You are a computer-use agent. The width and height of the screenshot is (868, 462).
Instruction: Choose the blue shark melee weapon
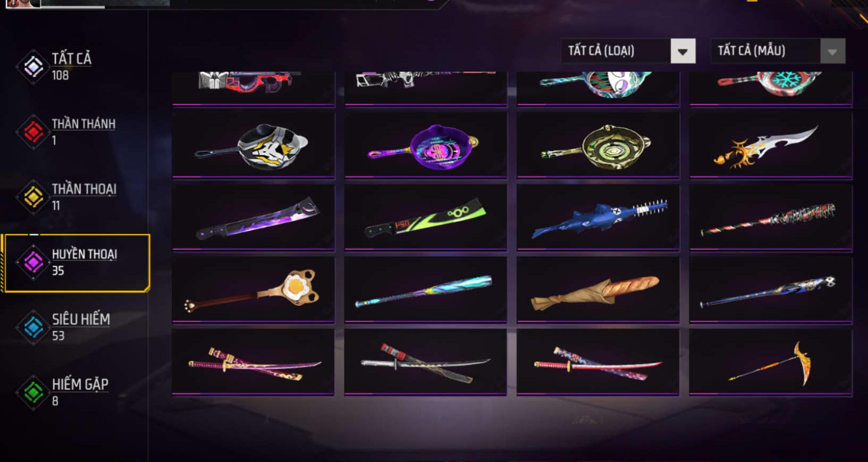[x=598, y=217]
